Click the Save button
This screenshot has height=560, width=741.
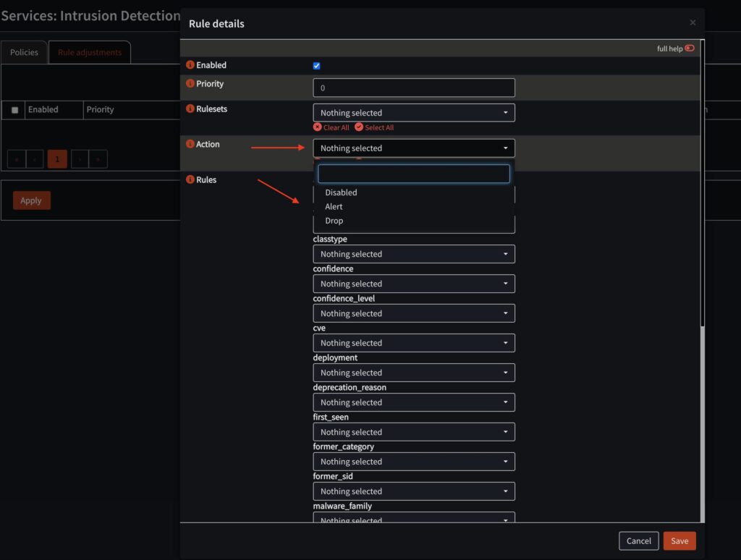tap(679, 540)
